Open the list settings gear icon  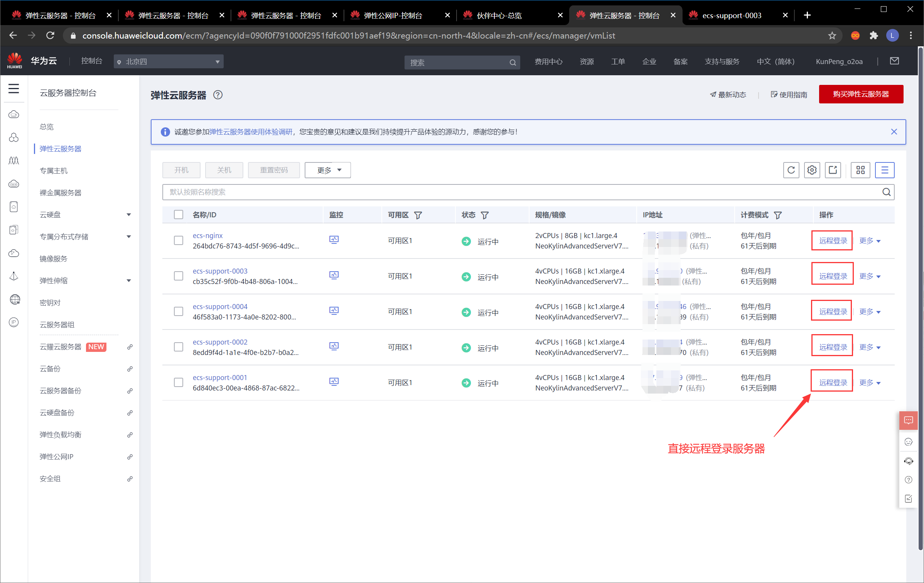tap(812, 170)
